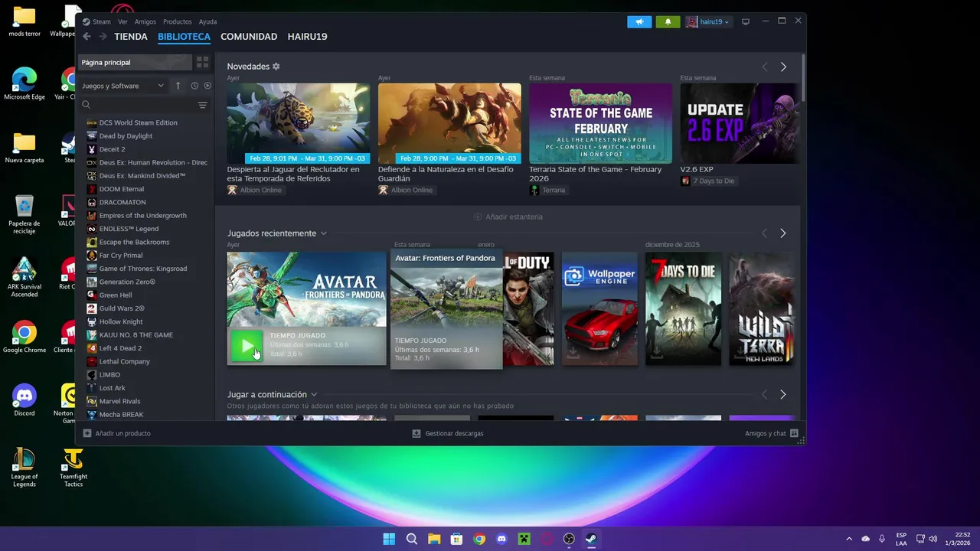Open the Productos menu
The image size is (980, 551).
[178, 21]
